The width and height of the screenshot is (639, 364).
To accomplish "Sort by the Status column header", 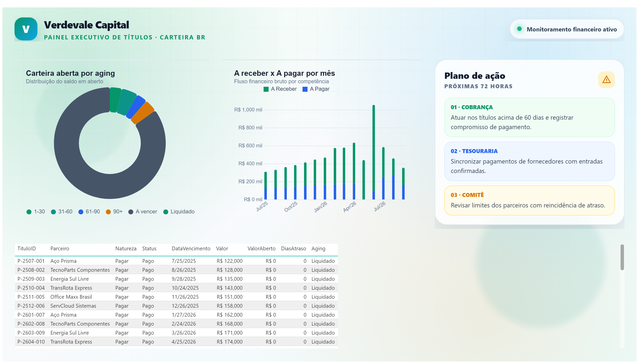I will click(x=149, y=249).
